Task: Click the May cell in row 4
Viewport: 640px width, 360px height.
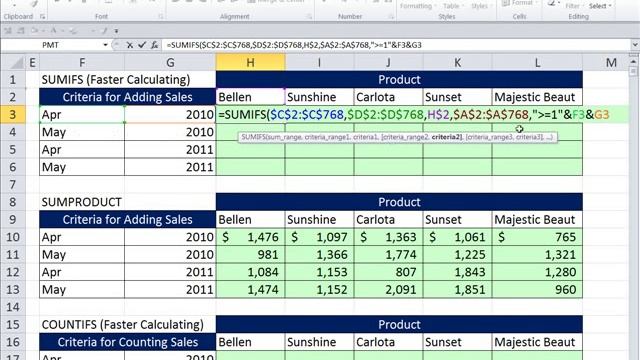Action: [x=82, y=132]
